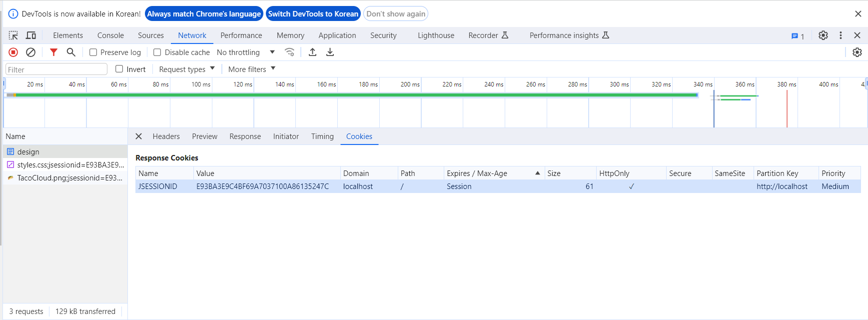Screen dimensions: 868x320
Task: Open DevTools main settings gear
Action: 823,35
